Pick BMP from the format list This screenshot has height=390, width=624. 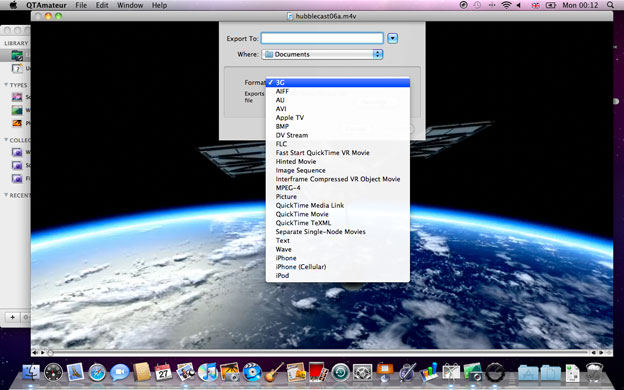coord(338,126)
